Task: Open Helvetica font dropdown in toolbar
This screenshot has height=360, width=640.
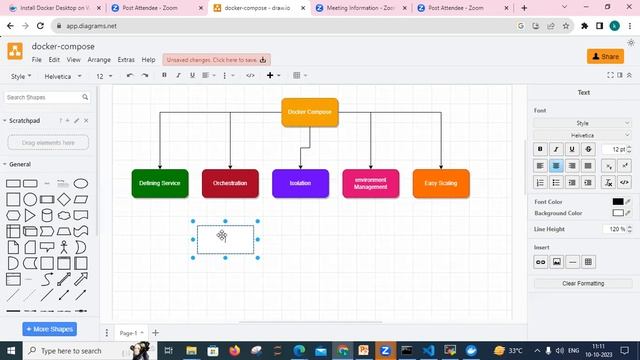Action: (x=63, y=76)
